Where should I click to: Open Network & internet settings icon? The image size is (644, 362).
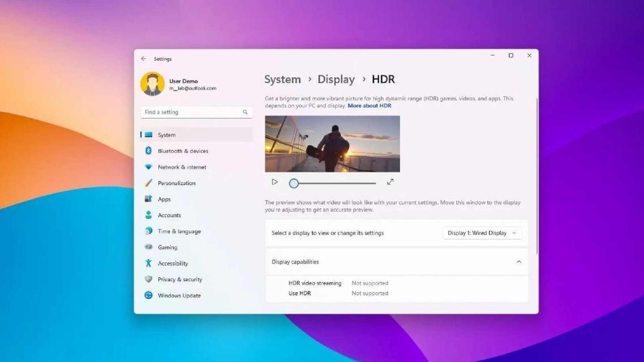(148, 167)
